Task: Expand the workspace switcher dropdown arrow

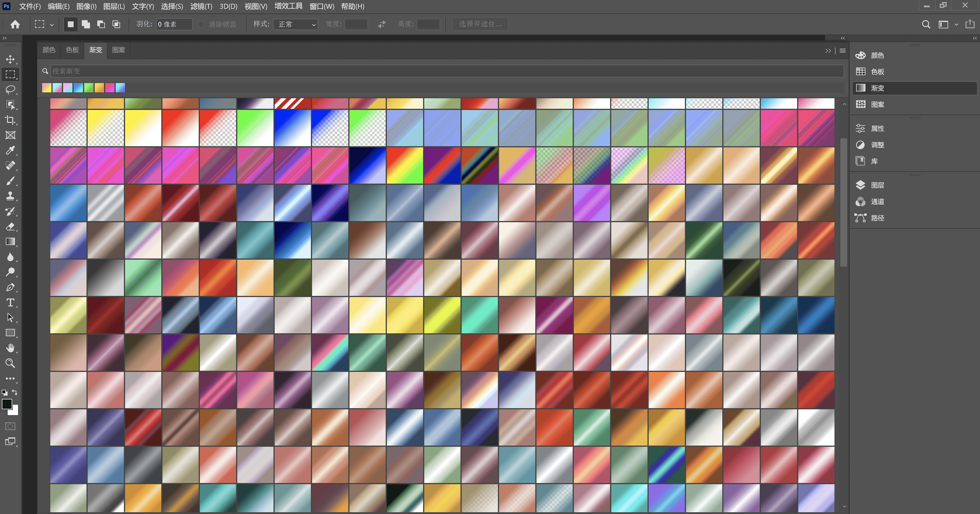Action: tap(956, 24)
